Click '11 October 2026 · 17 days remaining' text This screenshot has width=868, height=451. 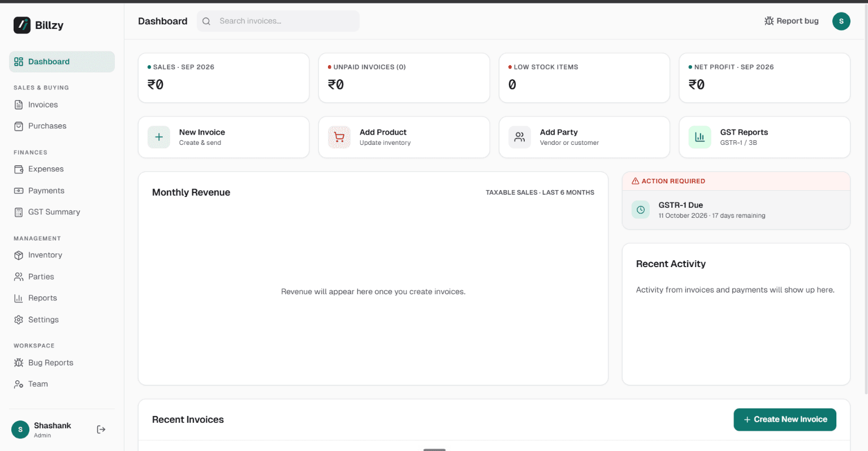coord(712,216)
